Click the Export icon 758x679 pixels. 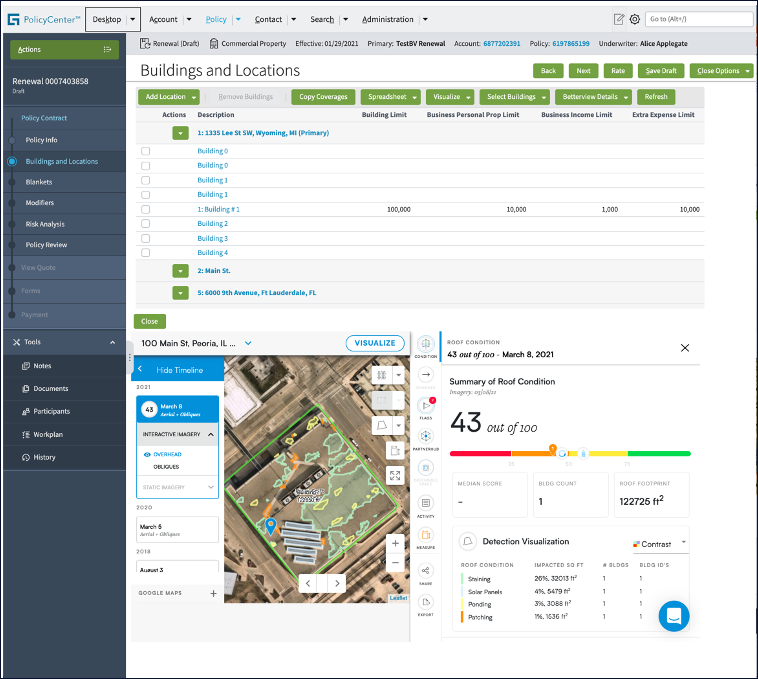[425, 602]
